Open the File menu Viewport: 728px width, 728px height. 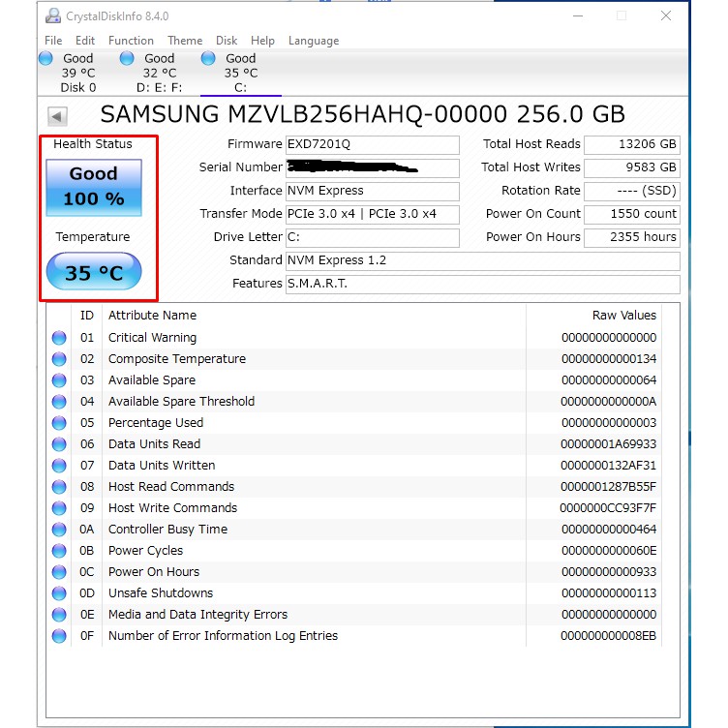tap(53, 41)
